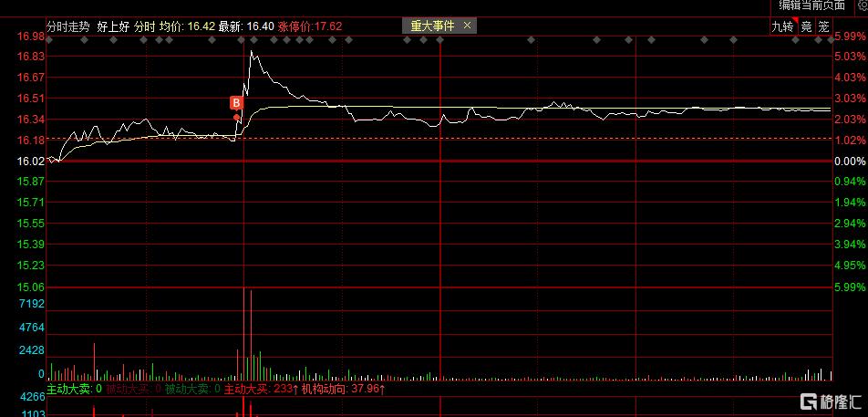868x417 pixels.
Task: Click the 好上好 stock name
Action: [112, 26]
